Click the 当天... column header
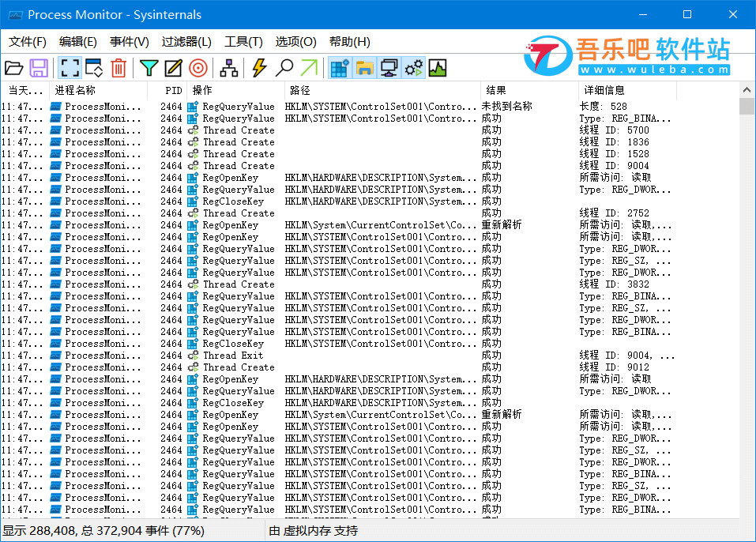Image resolution: width=756 pixels, height=542 pixels. 24,90
